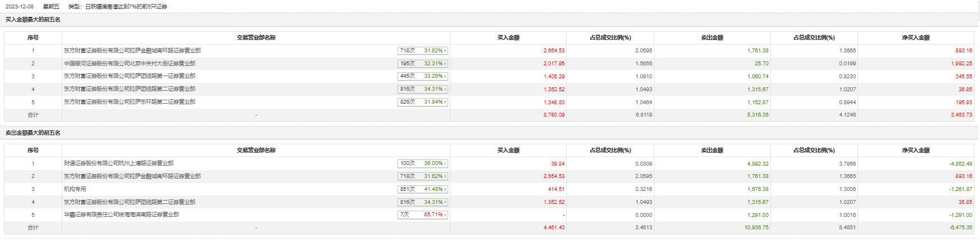The height and width of the screenshot is (240, 980).
Task: Expand the red 7次 85.71% stats box
Action: click(x=422, y=215)
